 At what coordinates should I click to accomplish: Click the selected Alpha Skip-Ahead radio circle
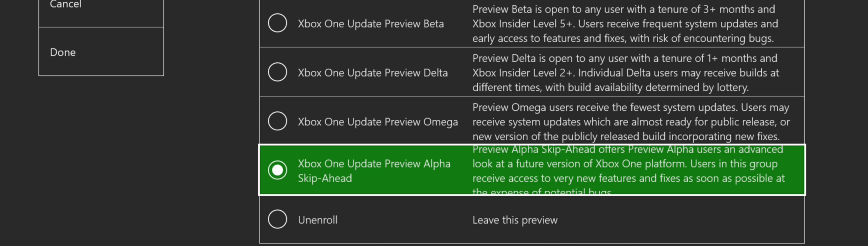click(277, 170)
